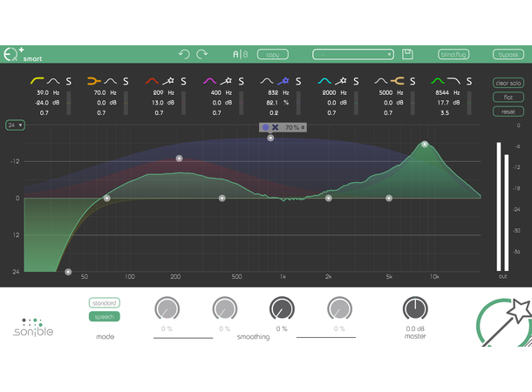Select bell shape icon in 70.0 Hz band
Viewport: 532px width, 392px height.
[110, 81]
